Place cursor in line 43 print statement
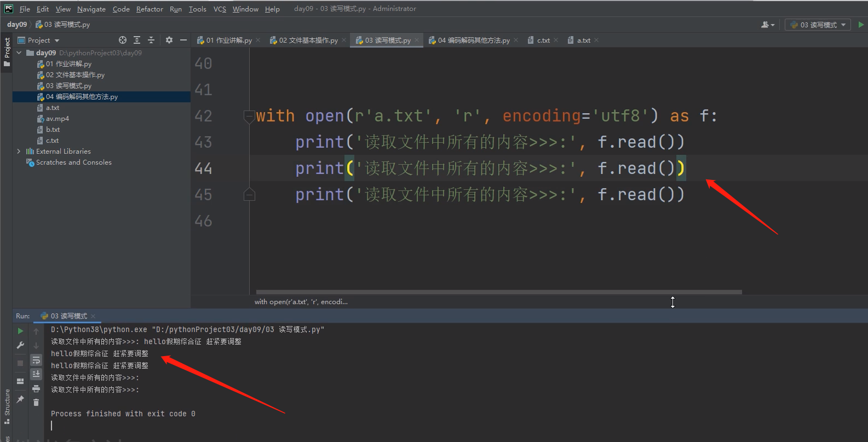 [x=490, y=142]
